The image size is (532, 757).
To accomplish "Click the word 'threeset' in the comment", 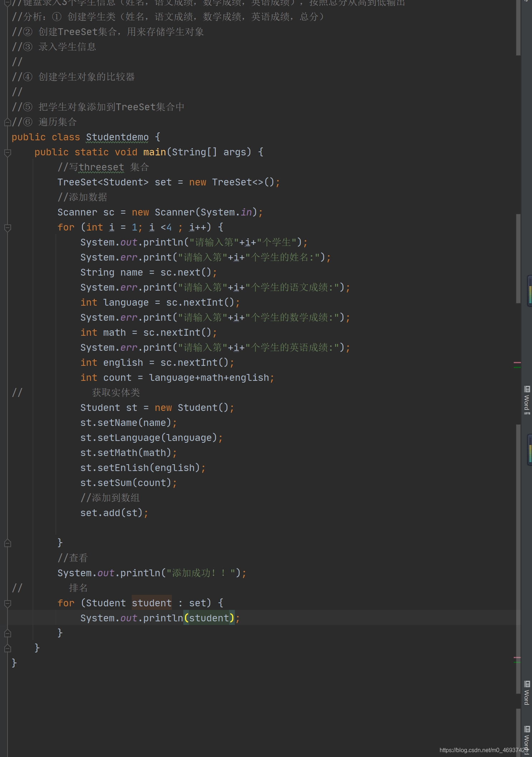I will coord(101,168).
